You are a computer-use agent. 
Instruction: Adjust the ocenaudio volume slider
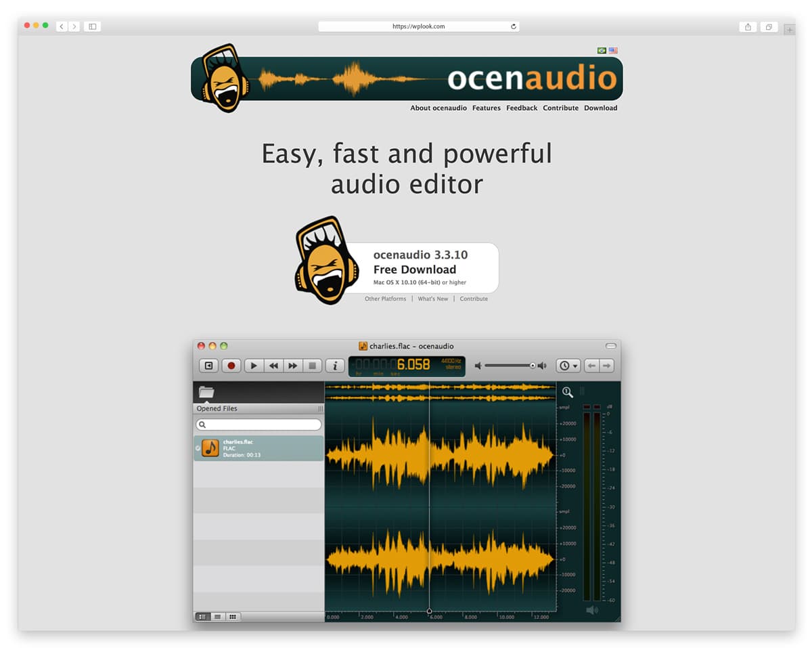coord(510,366)
